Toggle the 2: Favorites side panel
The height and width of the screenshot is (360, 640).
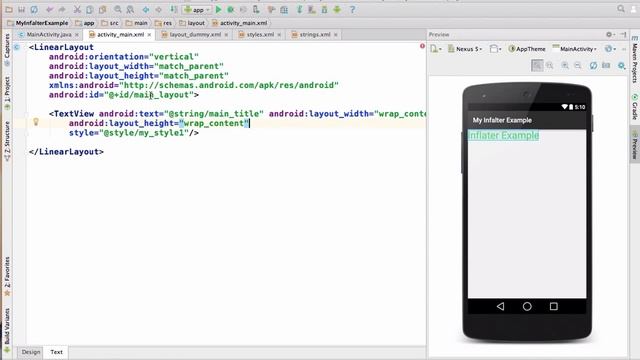click(x=7, y=277)
